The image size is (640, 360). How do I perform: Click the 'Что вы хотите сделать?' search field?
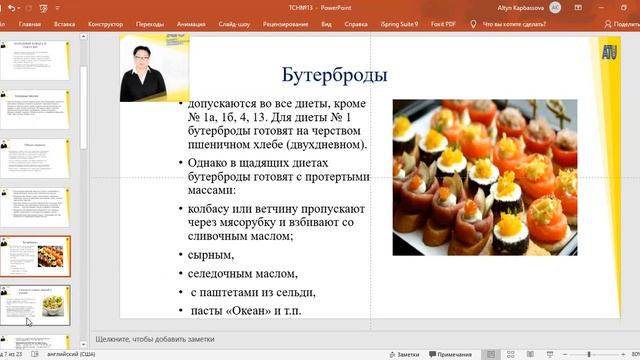(x=514, y=24)
